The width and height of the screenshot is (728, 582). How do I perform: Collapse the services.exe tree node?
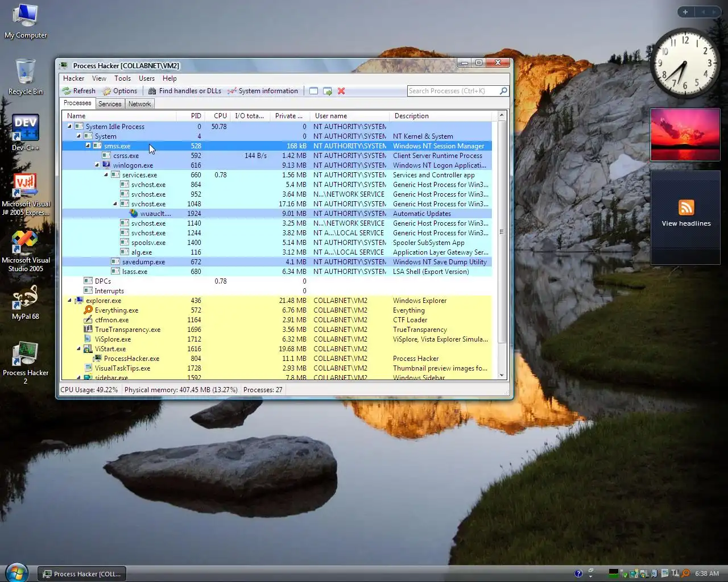(106, 175)
